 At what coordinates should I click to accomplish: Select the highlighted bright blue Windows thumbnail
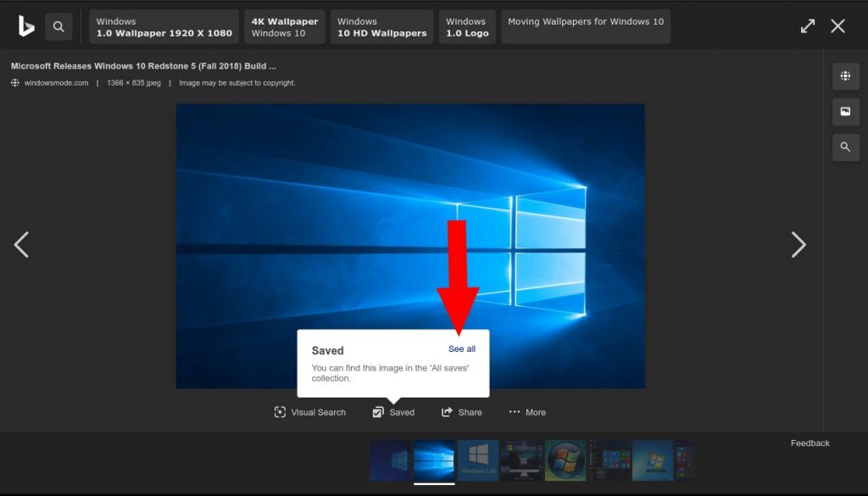(434, 460)
